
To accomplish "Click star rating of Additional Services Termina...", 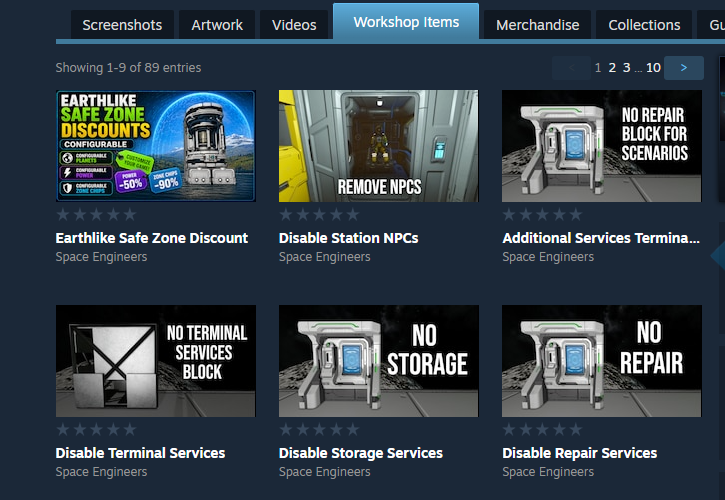I will (542, 215).
